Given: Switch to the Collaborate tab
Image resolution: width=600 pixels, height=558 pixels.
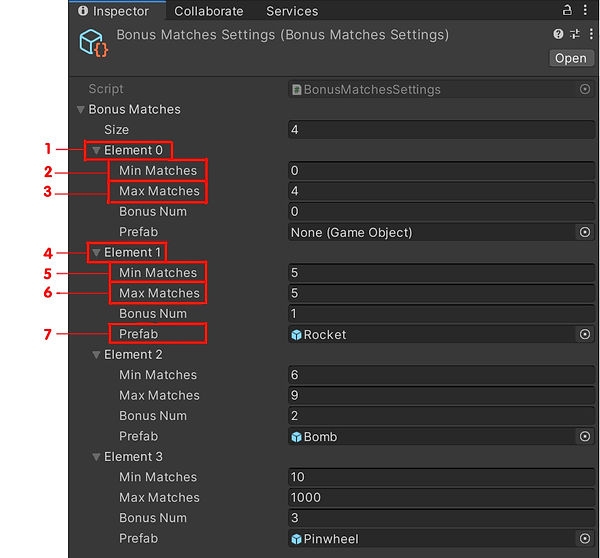Looking at the screenshot, I should [208, 11].
